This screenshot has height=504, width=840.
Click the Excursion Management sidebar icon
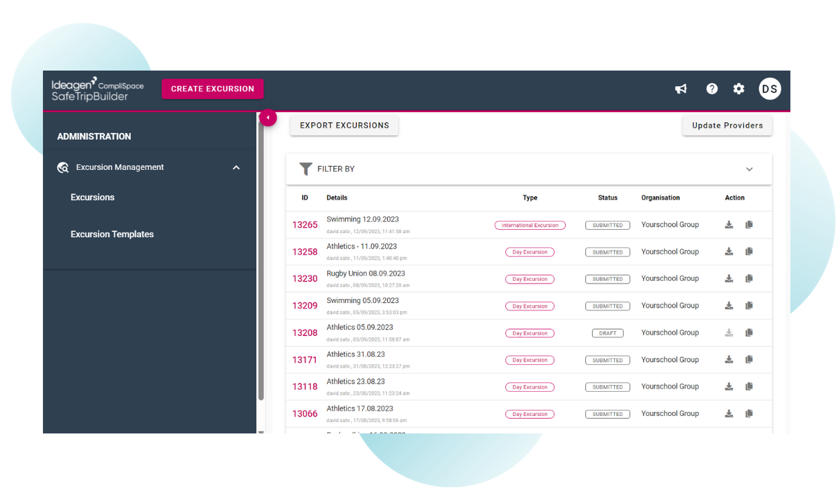tap(63, 167)
